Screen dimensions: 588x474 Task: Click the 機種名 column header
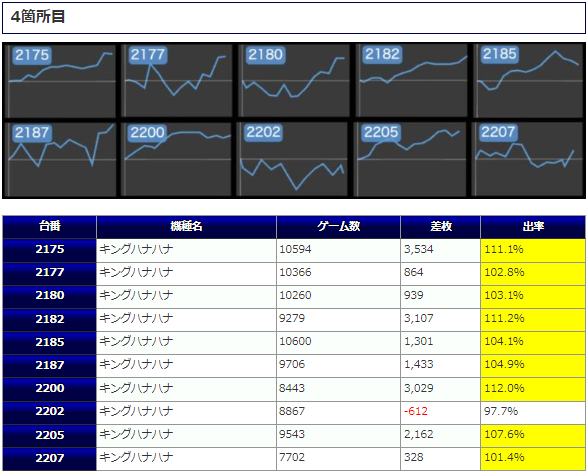pos(186,227)
